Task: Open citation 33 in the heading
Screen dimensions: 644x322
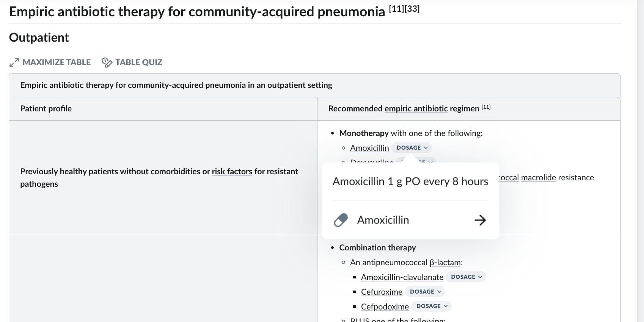Action: click(412, 9)
